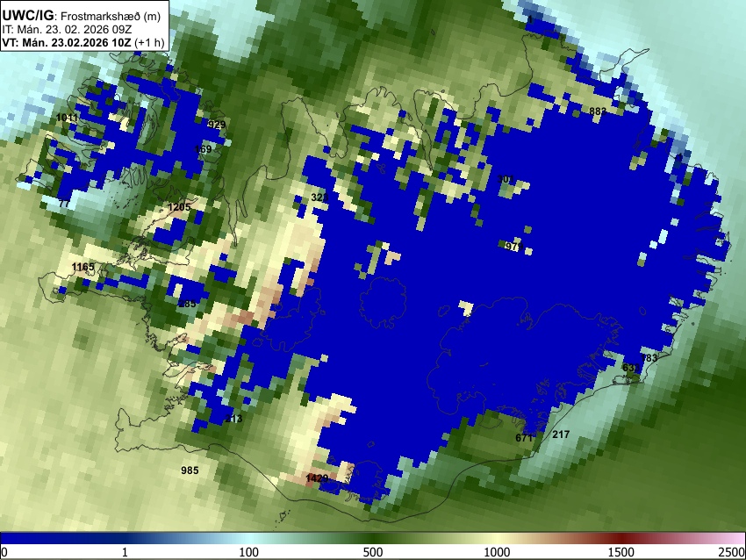The width and height of the screenshot is (746, 560).
Task: Click the 929 value label on the map
Action: coord(217,125)
